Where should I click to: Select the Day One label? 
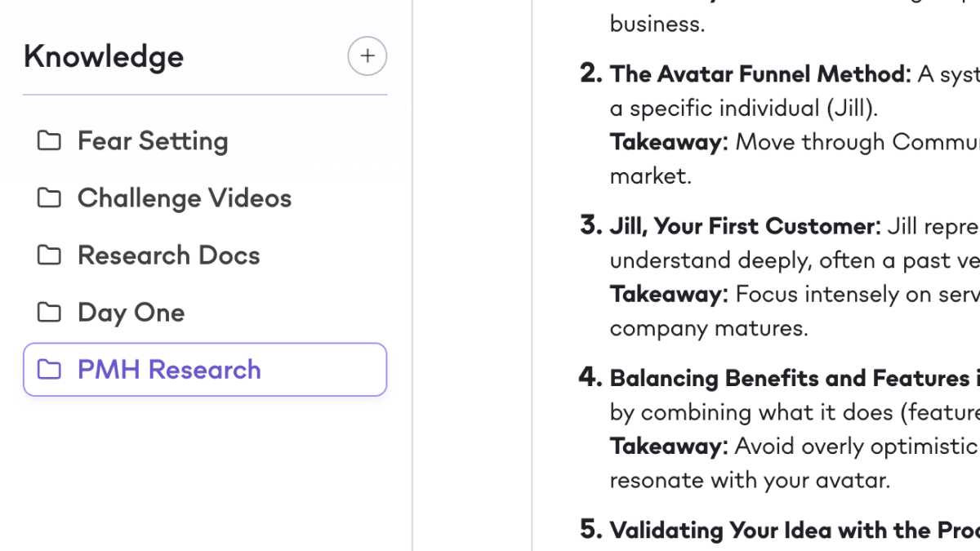[131, 313]
